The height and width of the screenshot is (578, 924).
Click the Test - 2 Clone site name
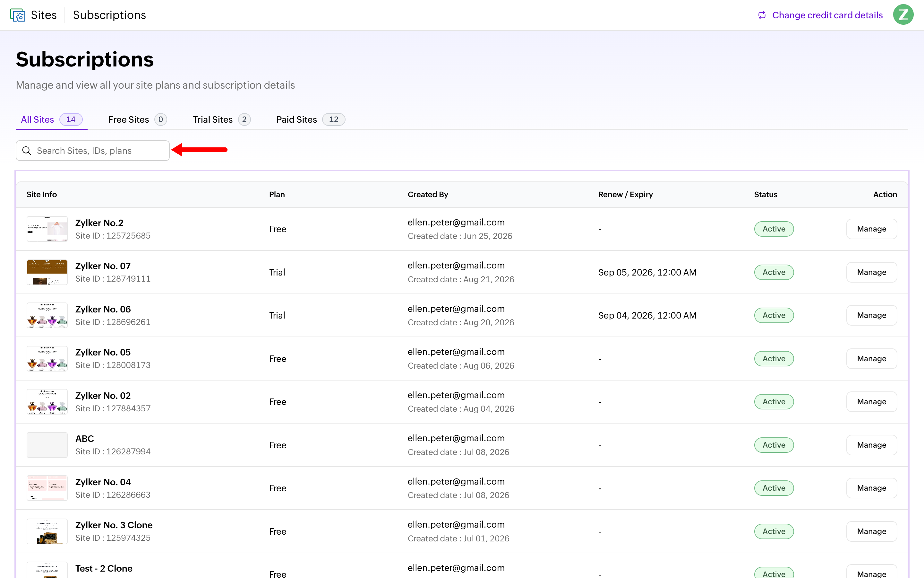pos(104,568)
